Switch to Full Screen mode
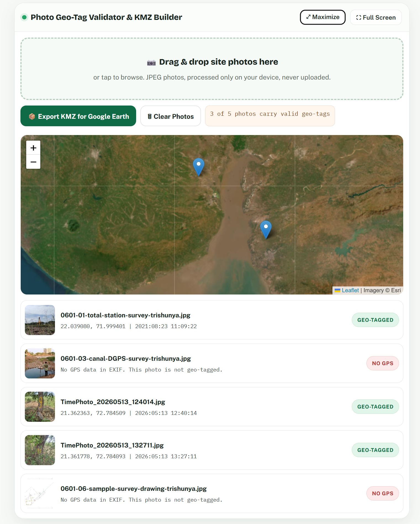The width and height of the screenshot is (420, 524). tap(376, 17)
